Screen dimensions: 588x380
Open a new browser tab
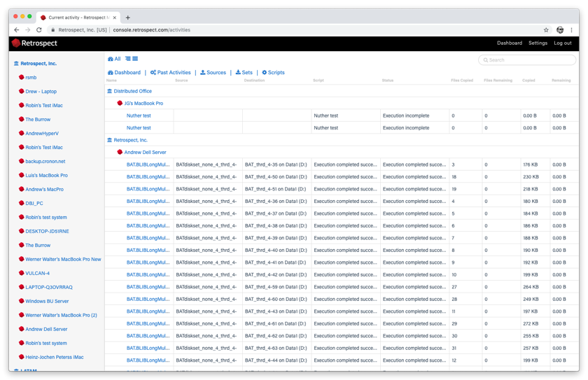128,17
